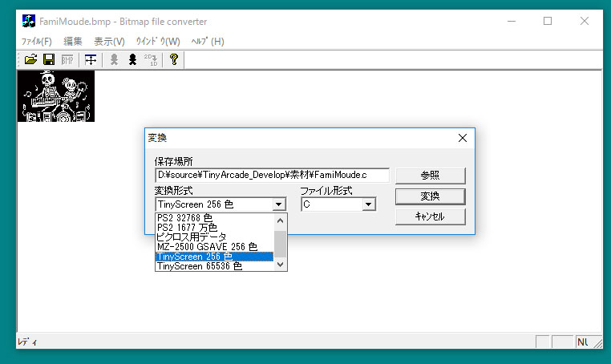
Task: Click the dropdown list scrollbar down arrow
Action: 280,265
